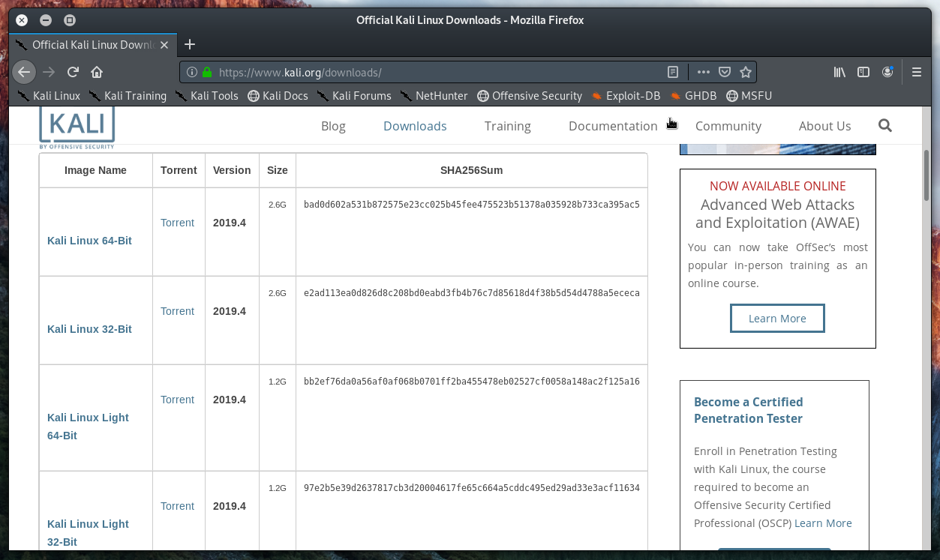Click the Kali Linux Light 64-Bit link
The image size is (940, 560).
[88, 427]
